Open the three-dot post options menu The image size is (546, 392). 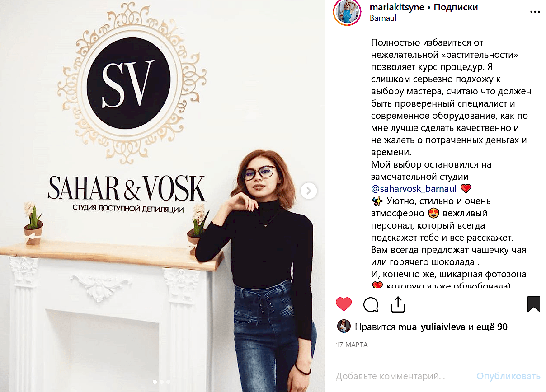coord(535,12)
